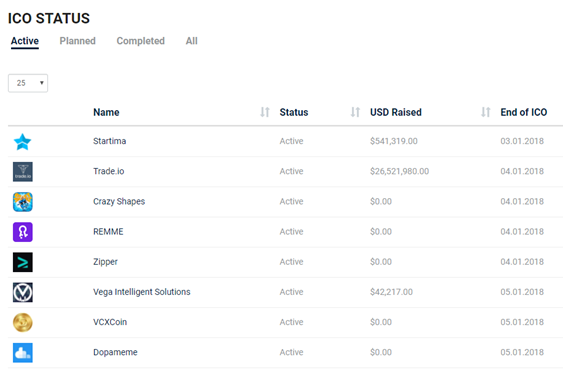Click the gold VCXCoin coin icon
This screenshot has height=370, width=563.
click(x=23, y=323)
